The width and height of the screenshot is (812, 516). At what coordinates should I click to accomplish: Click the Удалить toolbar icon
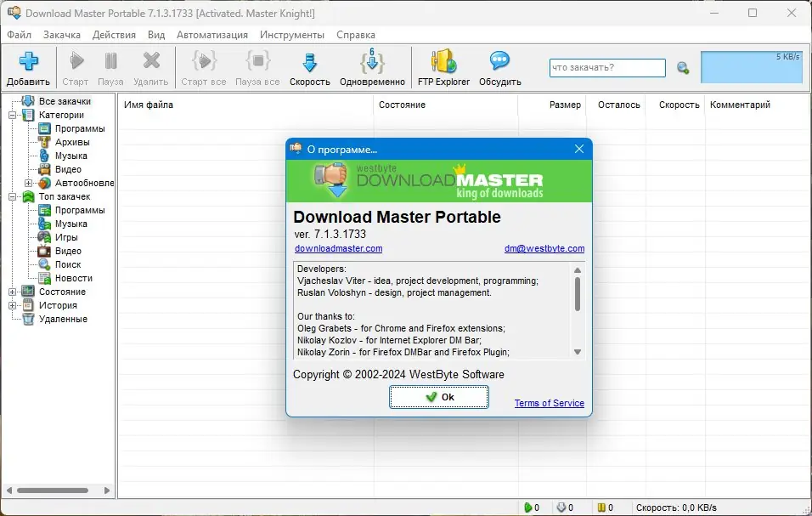[x=151, y=61]
